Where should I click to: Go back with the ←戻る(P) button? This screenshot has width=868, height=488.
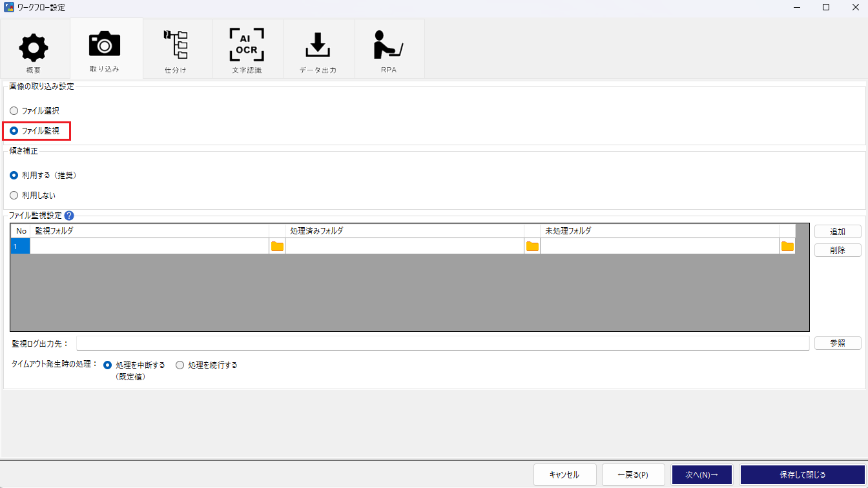(x=634, y=474)
